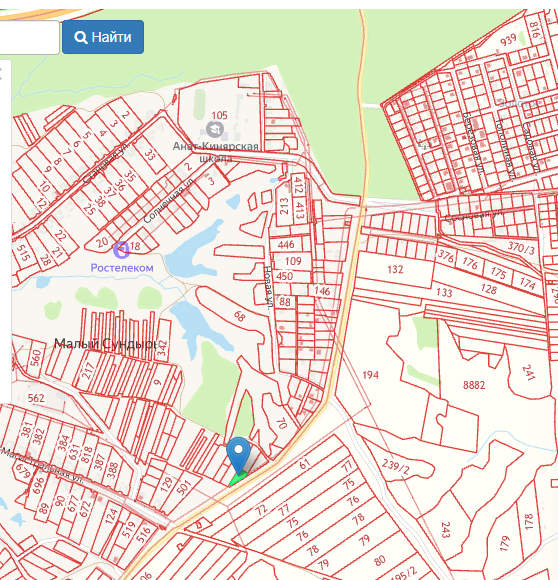Screen dimensions: 558x580
Task: Click the magnifier icon inside Найти button
Action: point(81,37)
